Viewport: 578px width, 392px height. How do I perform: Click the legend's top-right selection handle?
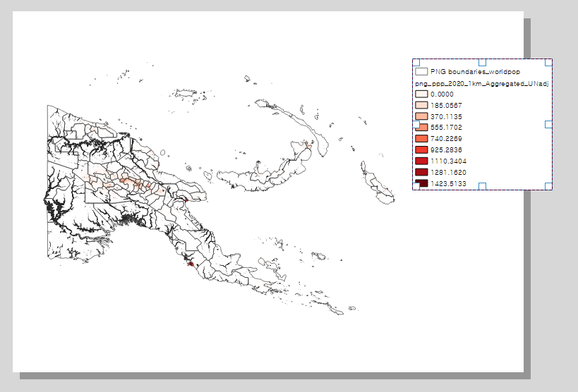point(548,62)
